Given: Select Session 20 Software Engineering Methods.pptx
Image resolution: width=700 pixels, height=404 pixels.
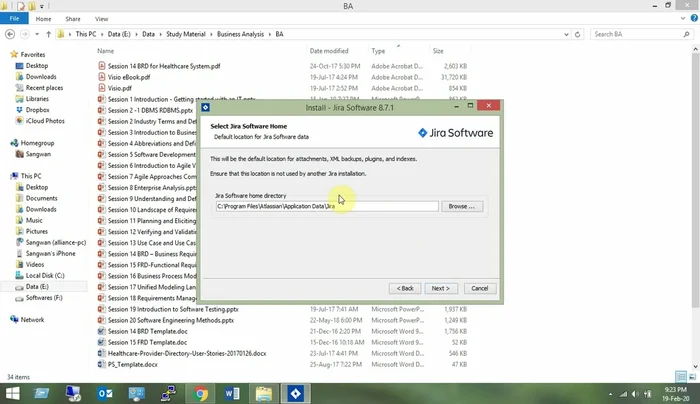Looking at the screenshot, I should (x=171, y=321).
